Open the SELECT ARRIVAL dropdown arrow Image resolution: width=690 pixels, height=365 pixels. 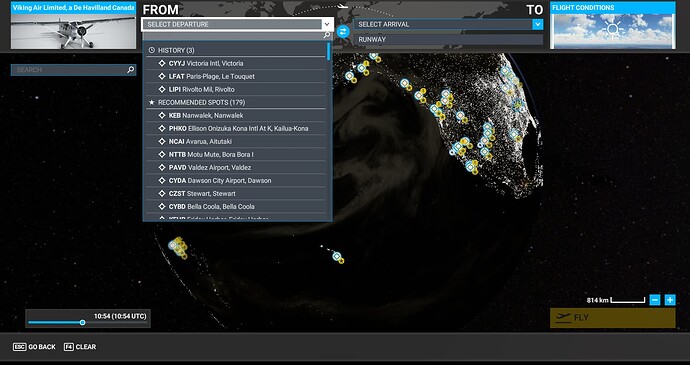[537, 24]
